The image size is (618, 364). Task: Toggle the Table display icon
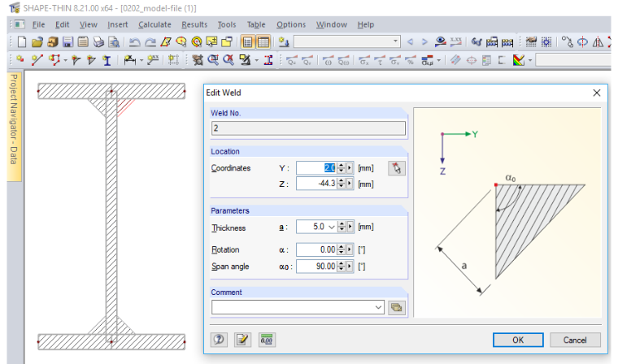[x=263, y=41]
